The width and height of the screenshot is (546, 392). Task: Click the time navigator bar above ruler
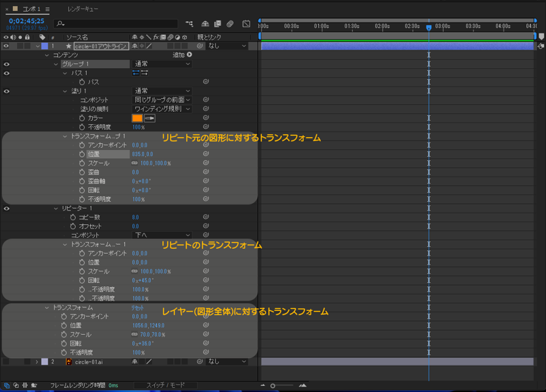pos(397,20)
